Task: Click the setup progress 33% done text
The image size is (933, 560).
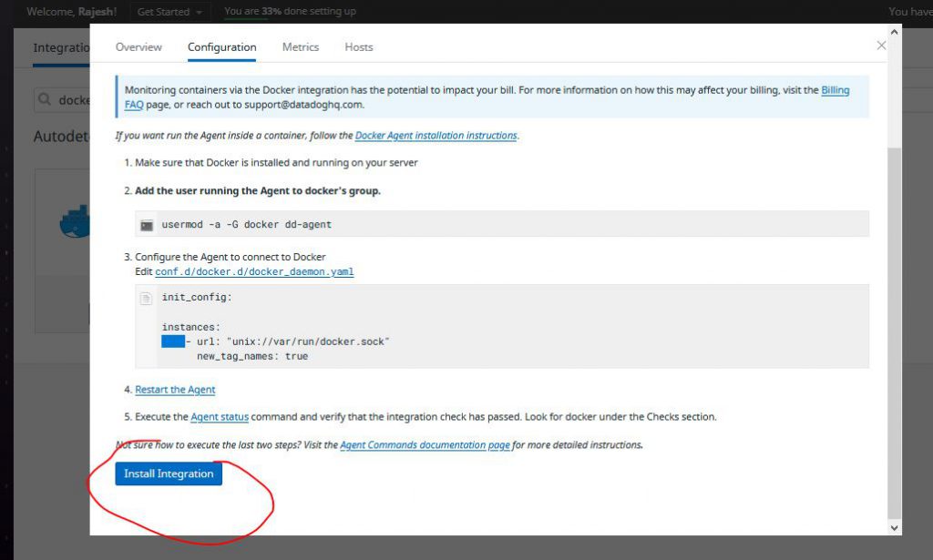Action: pyautogui.click(x=290, y=12)
